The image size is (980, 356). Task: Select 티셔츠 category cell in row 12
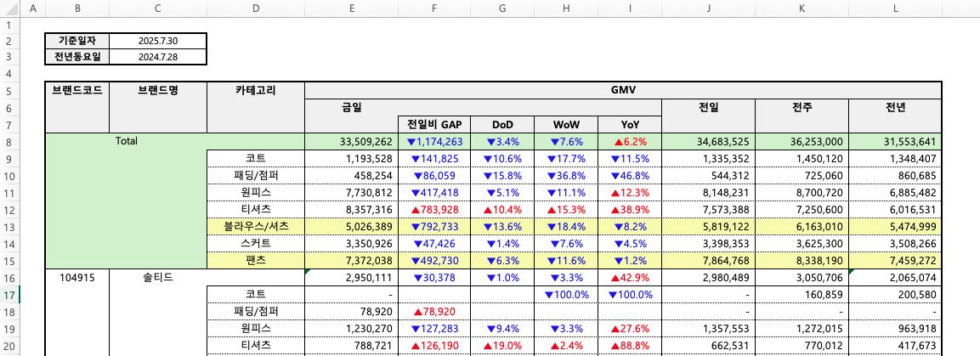coord(256,209)
